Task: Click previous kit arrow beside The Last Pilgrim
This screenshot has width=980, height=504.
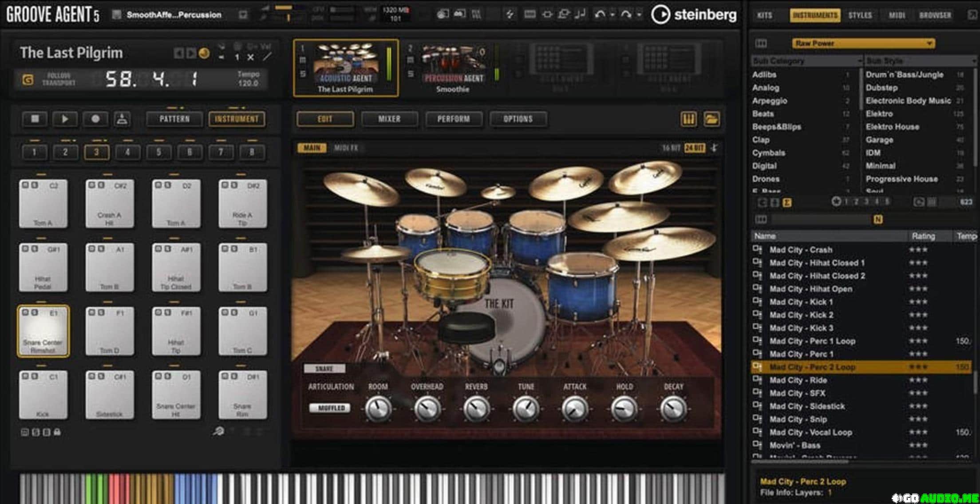Action: [178, 54]
